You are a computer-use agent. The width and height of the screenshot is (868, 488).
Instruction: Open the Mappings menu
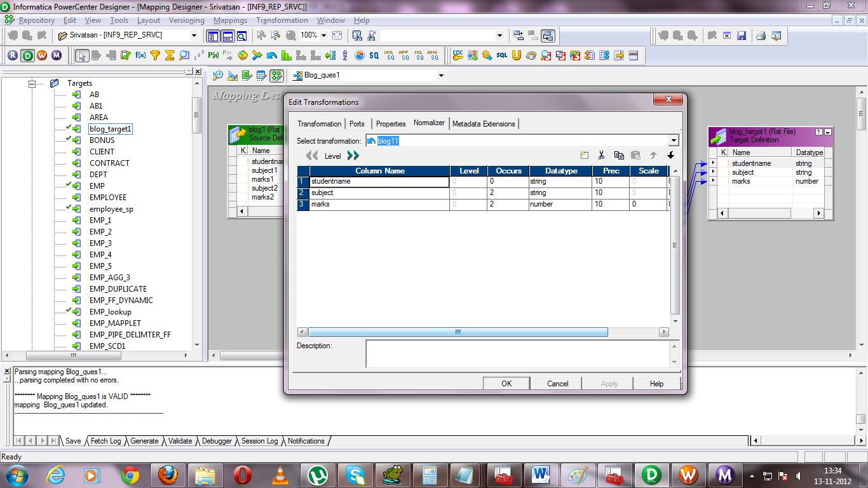(230, 20)
